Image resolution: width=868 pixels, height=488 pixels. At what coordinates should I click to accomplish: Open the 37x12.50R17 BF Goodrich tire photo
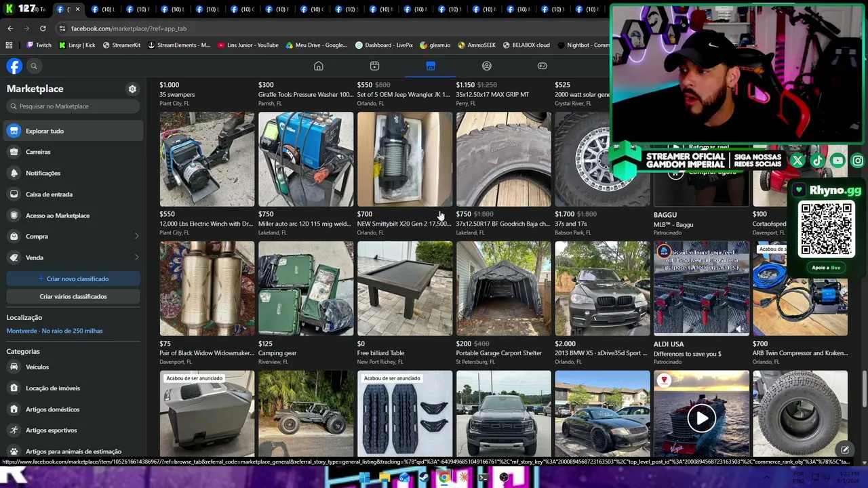(x=504, y=159)
